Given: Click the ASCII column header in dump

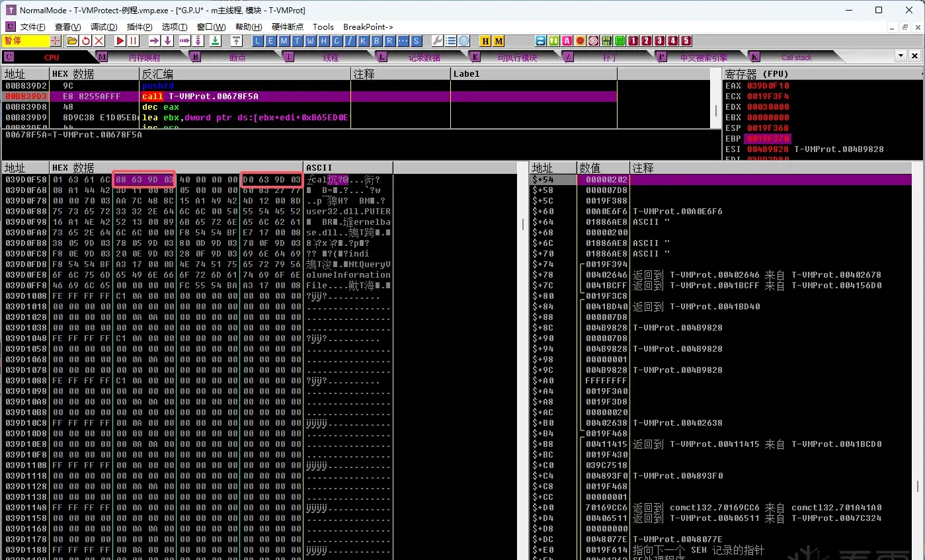Looking at the screenshot, I should point(347,168).
